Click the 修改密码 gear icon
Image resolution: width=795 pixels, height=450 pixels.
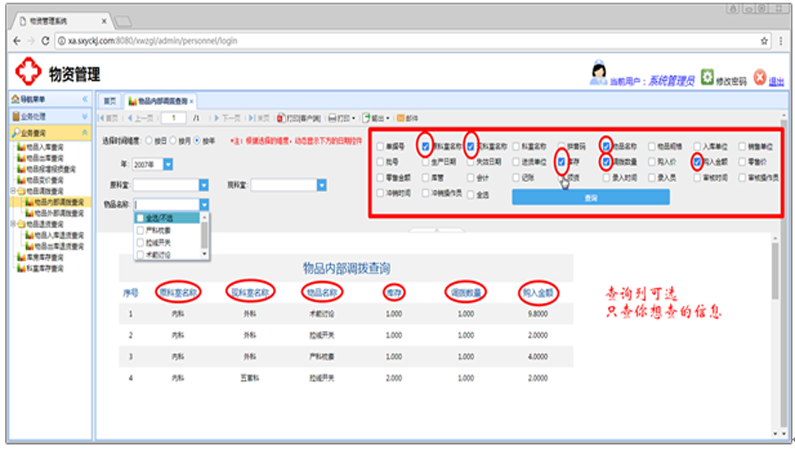707,76
